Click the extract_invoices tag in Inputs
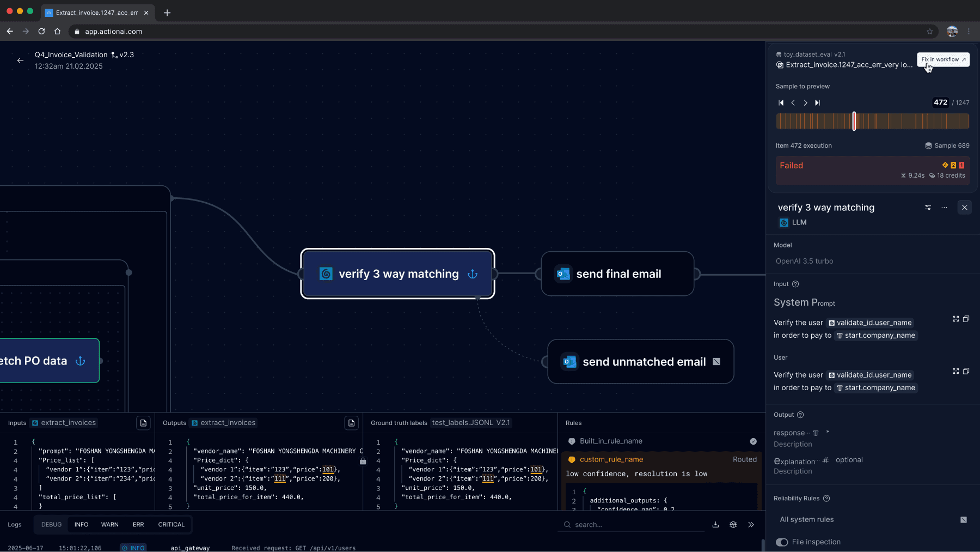980x552 pixels. pyautogui.click(x=64, y=423)
